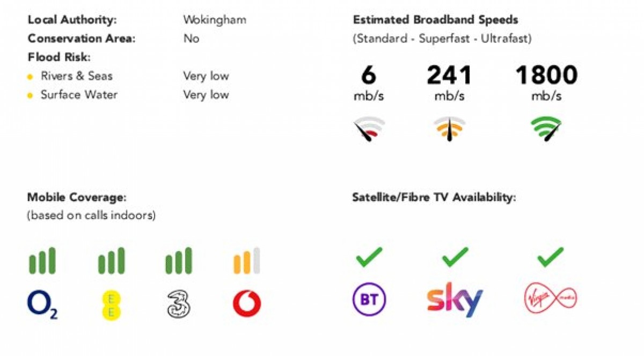
Task: Click the checkmark above Virgin Media
Action: coord(551,257)
